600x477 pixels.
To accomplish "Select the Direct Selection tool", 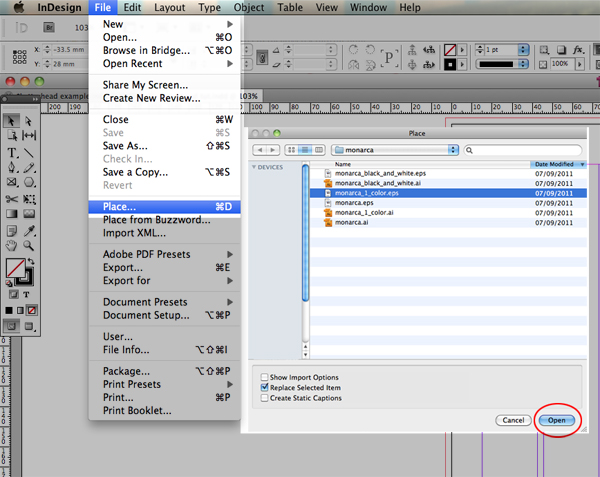I will [29, 121].
